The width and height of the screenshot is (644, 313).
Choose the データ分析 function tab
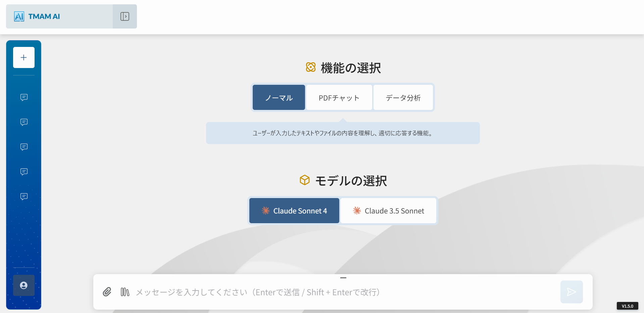(x=403, y=98)
